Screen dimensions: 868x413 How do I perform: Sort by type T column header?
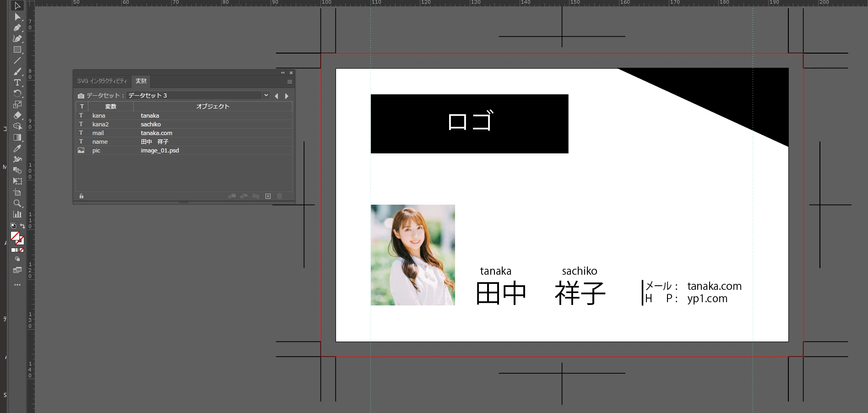tap(82, 106)
